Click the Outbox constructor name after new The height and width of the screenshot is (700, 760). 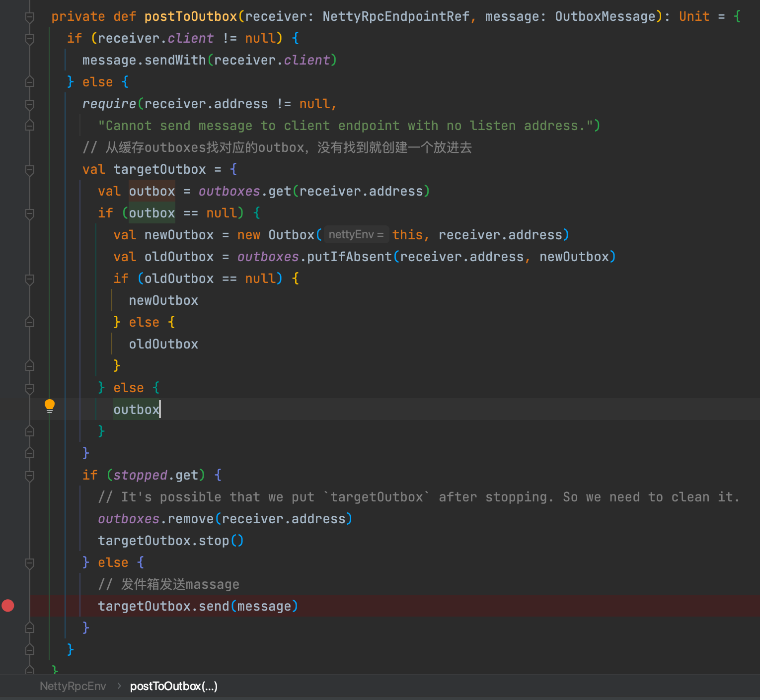[291, 235]
